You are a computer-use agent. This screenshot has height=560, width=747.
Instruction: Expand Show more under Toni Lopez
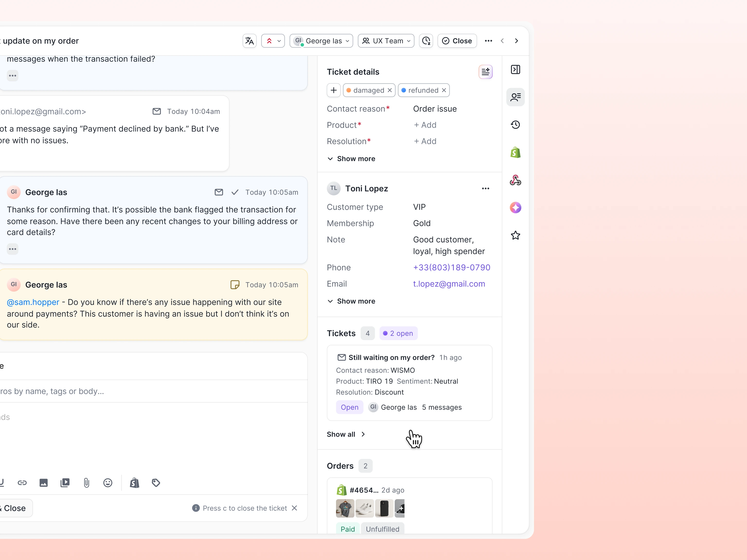(x=351, y=301)
